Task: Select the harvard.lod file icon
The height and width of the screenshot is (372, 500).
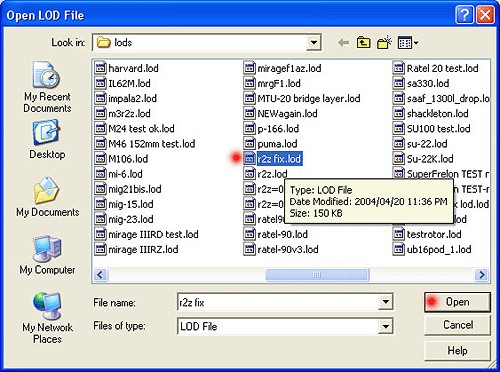Action: click(x=100, y=68)
